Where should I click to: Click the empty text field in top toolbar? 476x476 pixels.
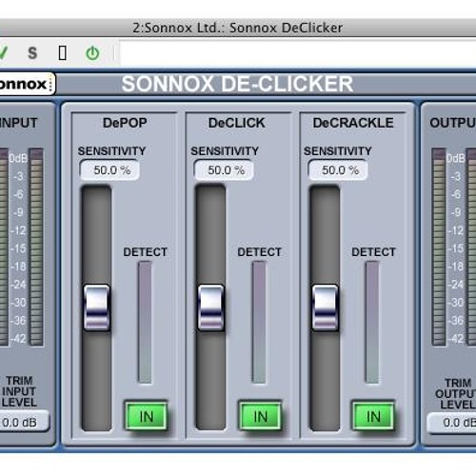click(x=298, y=53)
